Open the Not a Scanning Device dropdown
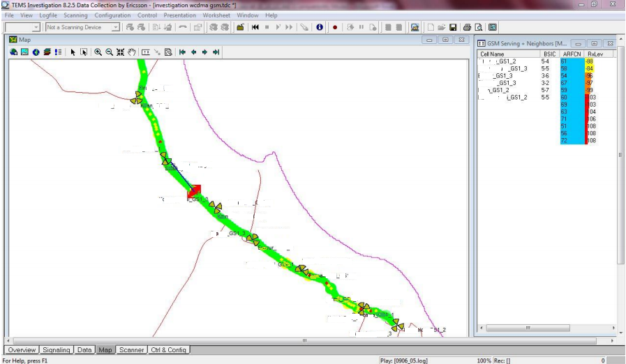Viewport: 626px width, 364px height. (115, 27)
